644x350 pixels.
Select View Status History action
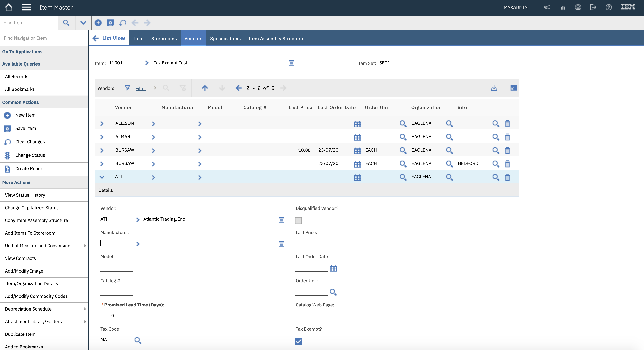click(25, 195)
